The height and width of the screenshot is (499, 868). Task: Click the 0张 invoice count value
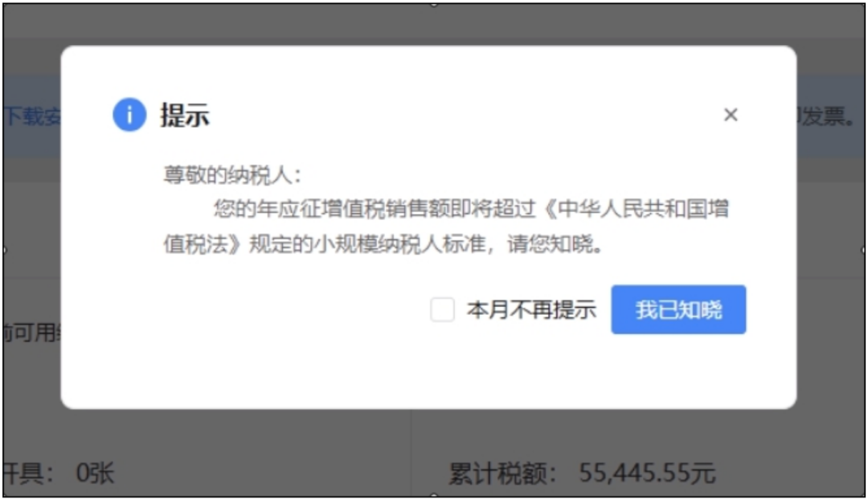tap(95, 473)
